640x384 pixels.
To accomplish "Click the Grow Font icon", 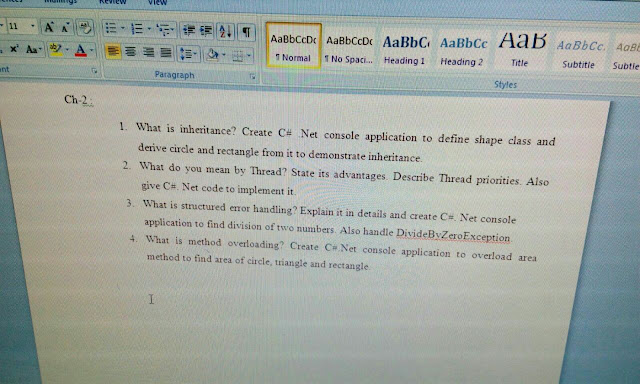I will (x=49, y=27).
